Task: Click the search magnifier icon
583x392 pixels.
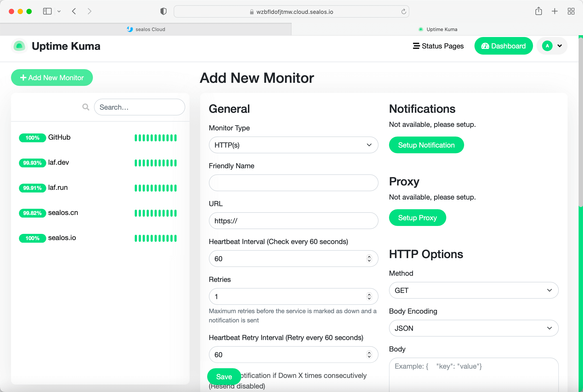Action: [86, 107]
